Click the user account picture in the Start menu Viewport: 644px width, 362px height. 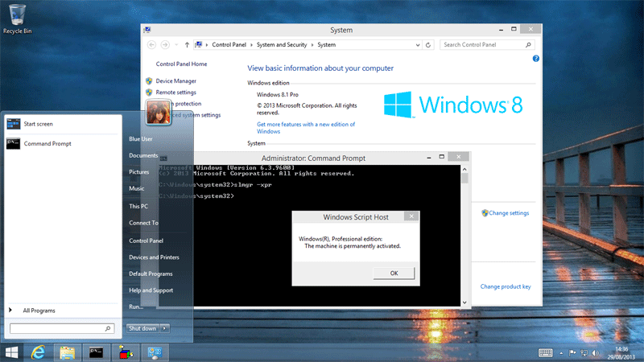pos(159,112)
